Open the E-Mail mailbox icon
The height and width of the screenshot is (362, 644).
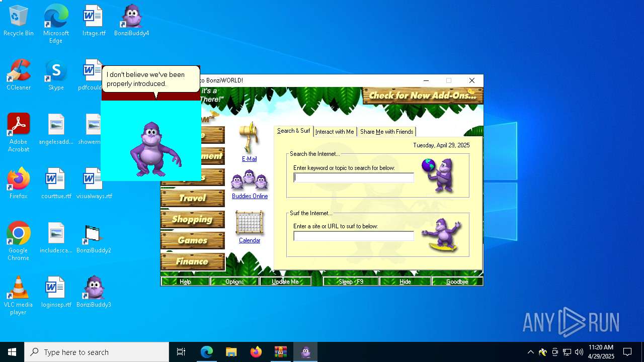pos(250,138)
